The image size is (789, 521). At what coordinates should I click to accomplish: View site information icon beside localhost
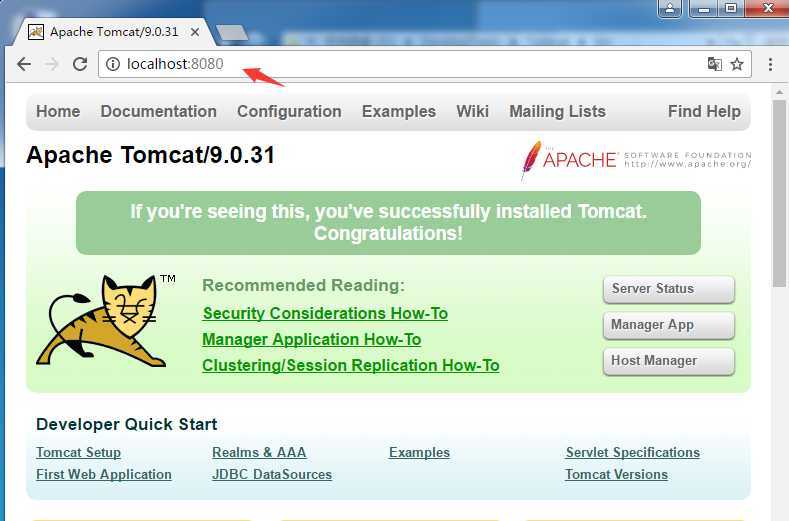click(x=113, y=64)
